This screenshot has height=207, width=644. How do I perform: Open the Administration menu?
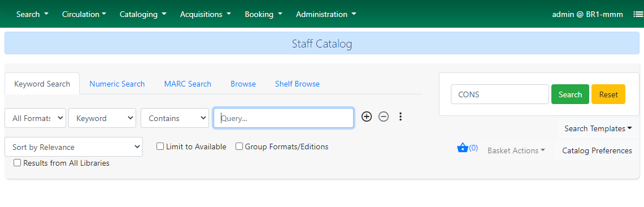tap(326, 14)
